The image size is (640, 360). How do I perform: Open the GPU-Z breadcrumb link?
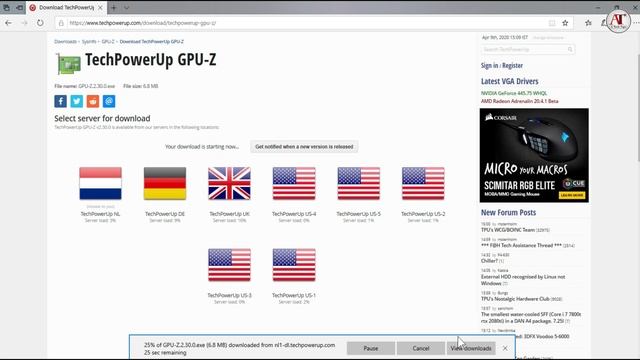108,42
